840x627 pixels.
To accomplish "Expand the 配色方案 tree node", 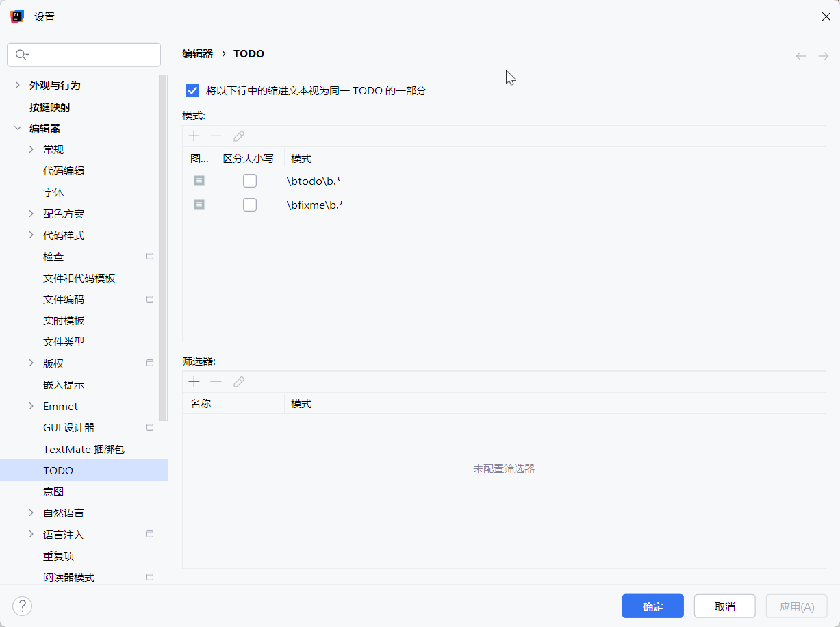I will point(31,214).
